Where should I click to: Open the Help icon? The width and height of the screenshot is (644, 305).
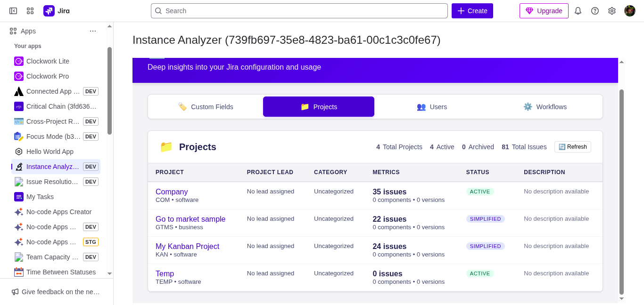pos(595,10)
